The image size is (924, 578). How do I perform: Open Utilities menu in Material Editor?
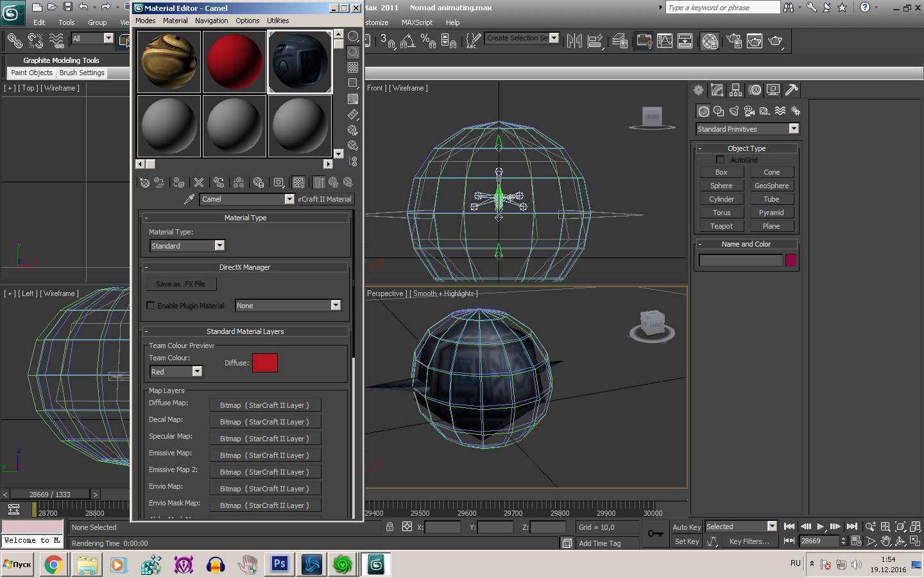coord(278,21)
